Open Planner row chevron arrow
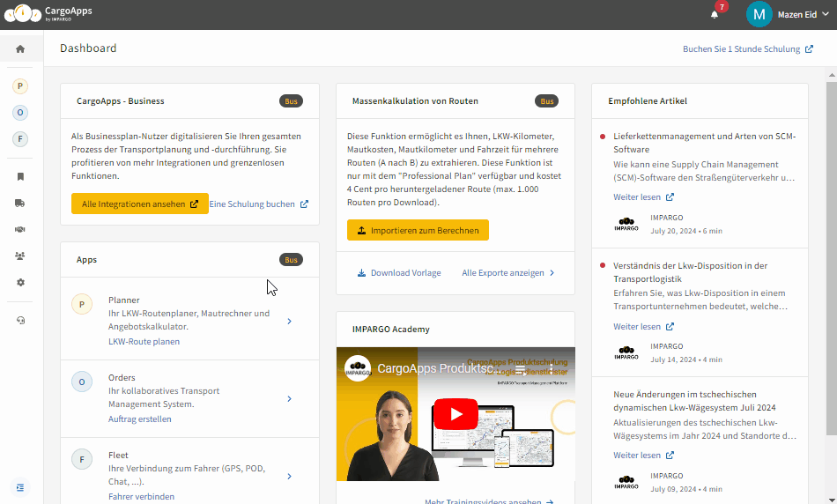 (289, 322)
